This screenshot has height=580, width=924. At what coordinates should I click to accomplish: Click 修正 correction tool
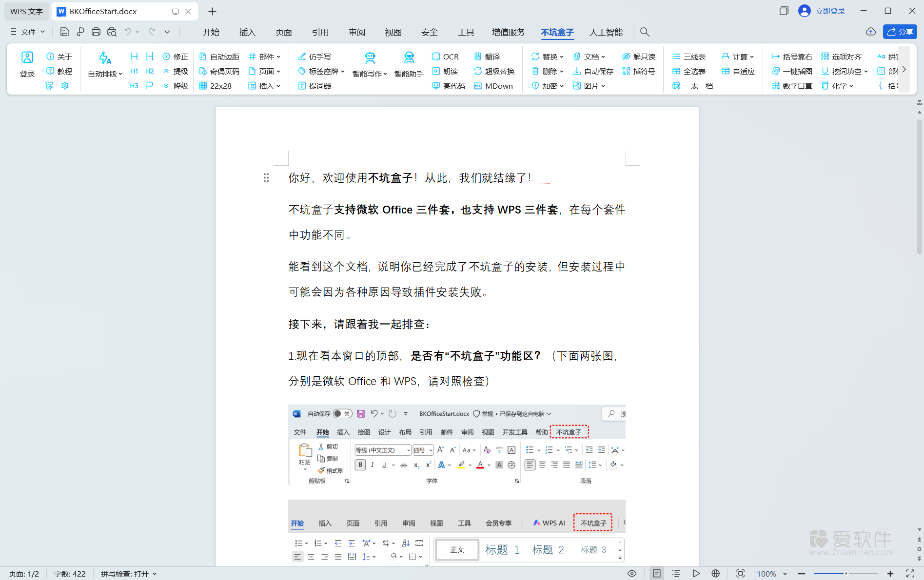coord(176,57)
